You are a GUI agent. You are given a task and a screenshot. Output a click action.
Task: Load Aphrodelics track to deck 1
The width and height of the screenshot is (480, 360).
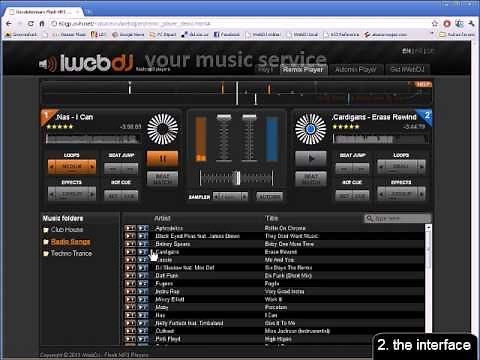(x=130, y=228)
